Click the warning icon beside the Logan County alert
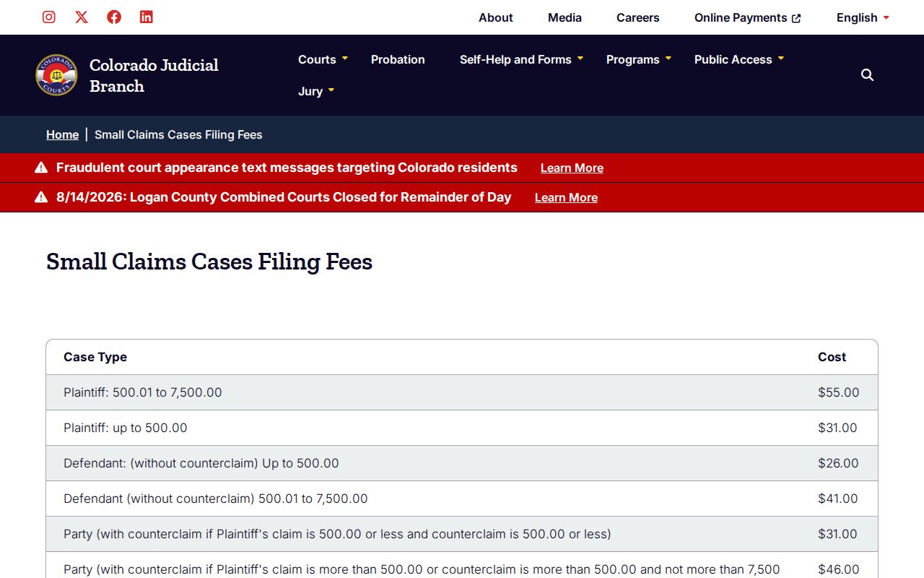 coord(41,197)
